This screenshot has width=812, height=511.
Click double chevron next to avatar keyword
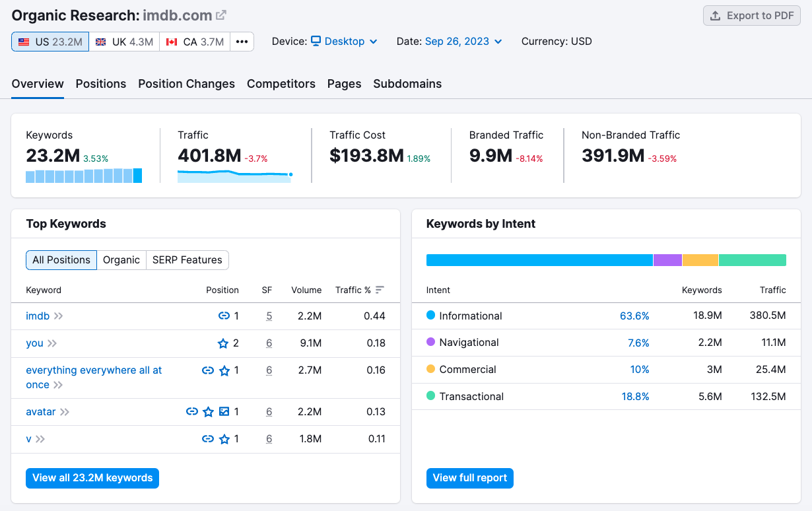tap(65, 412)
